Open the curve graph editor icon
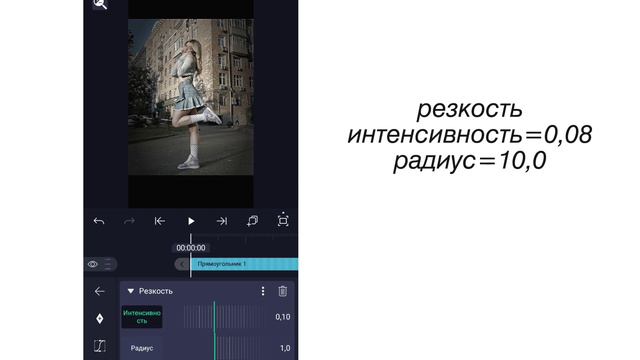 (x=100, y=346)
